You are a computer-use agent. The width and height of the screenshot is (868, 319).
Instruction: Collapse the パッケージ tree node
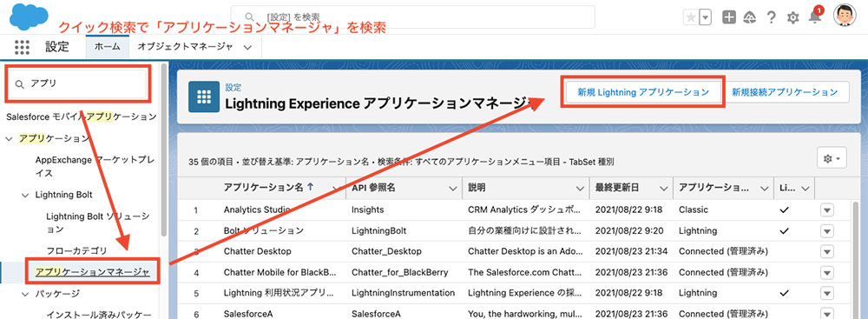[x=25, y=294]
